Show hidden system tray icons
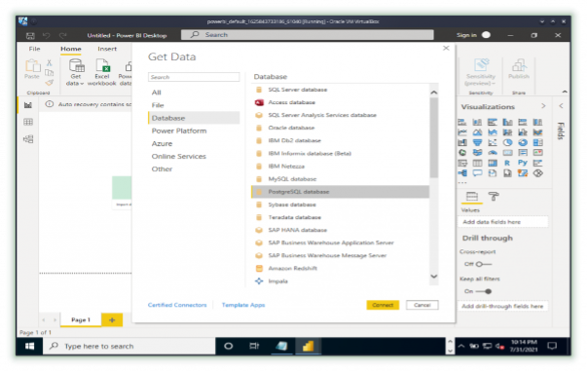Image resolution: width=588 pixels, height=372 pixels. click(x=461, y=346)
